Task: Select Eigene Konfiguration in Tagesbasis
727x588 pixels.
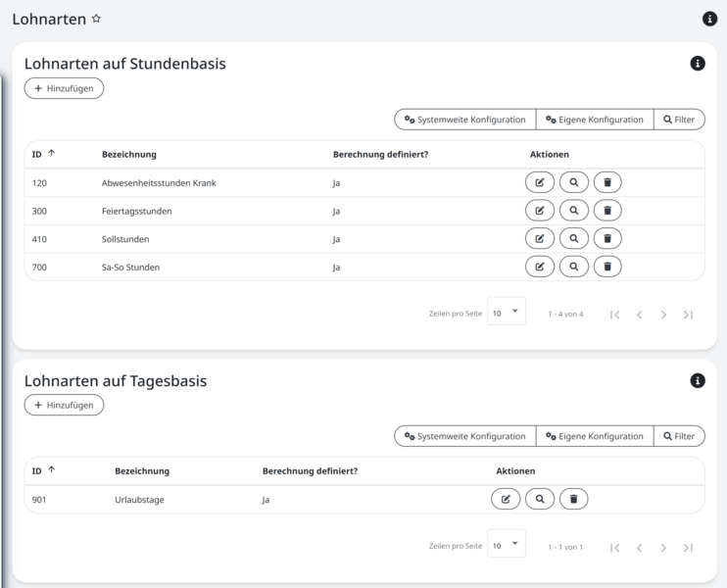Action: (594, 436)
